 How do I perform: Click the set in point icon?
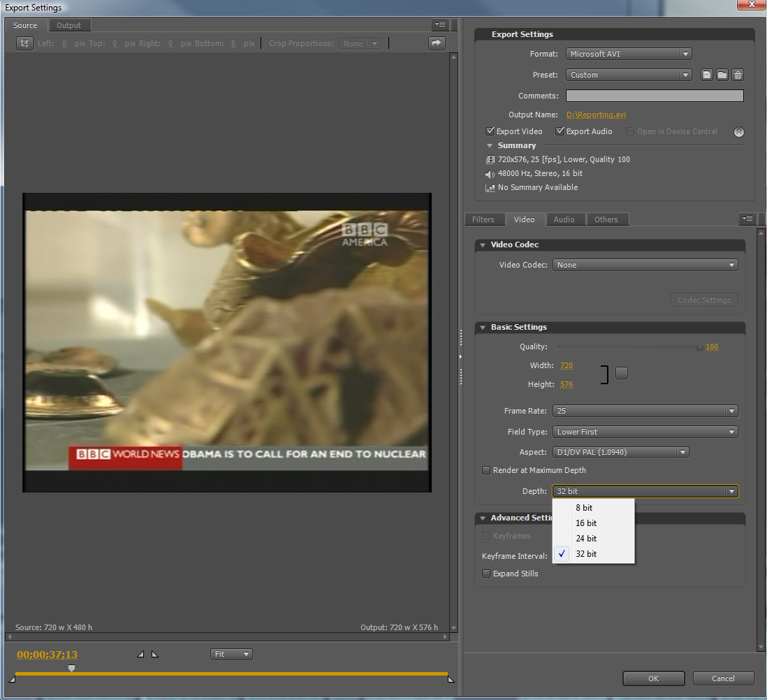[x=140, y=654]
